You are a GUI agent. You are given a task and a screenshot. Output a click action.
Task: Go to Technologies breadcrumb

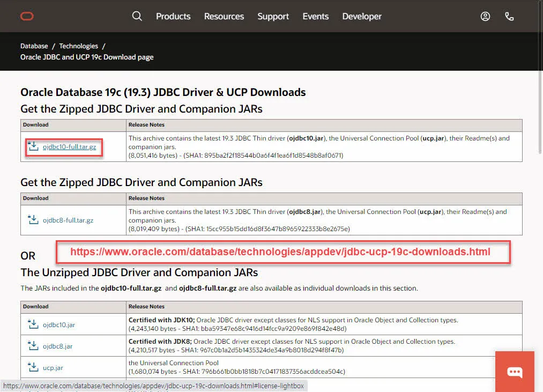click(x=79, y=46)
